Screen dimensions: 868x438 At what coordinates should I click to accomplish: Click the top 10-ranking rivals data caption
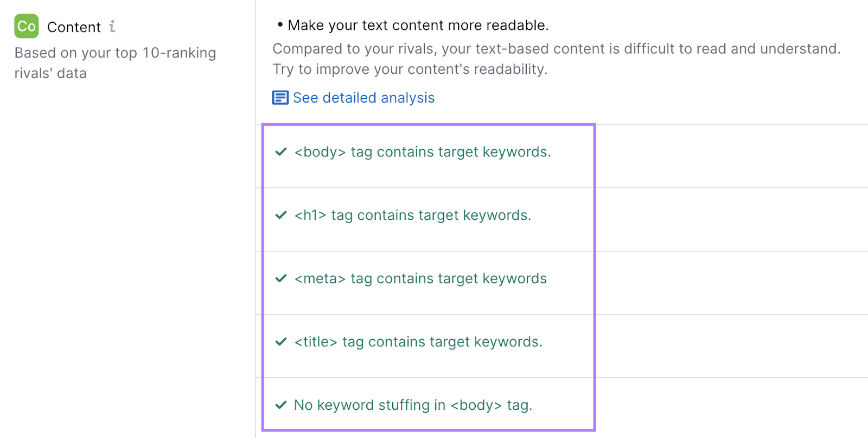[x=115, y=63]
